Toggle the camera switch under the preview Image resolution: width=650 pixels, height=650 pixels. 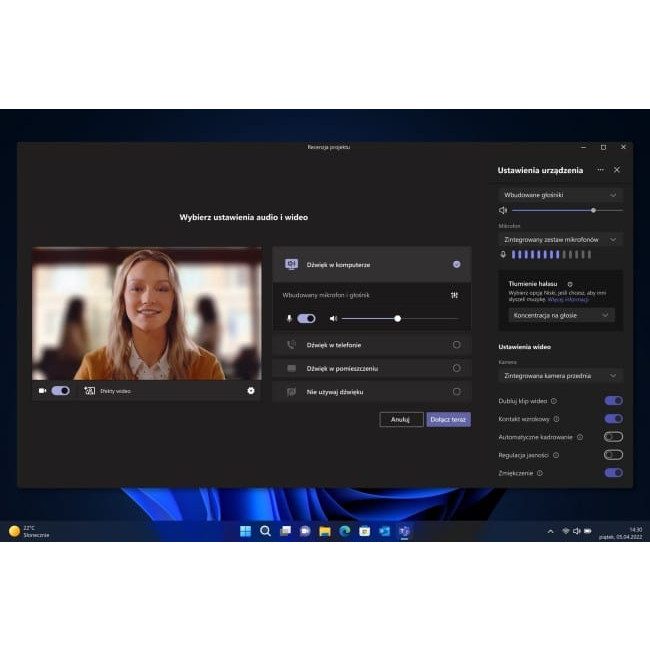pyautogui.click(x=61, y=390)
